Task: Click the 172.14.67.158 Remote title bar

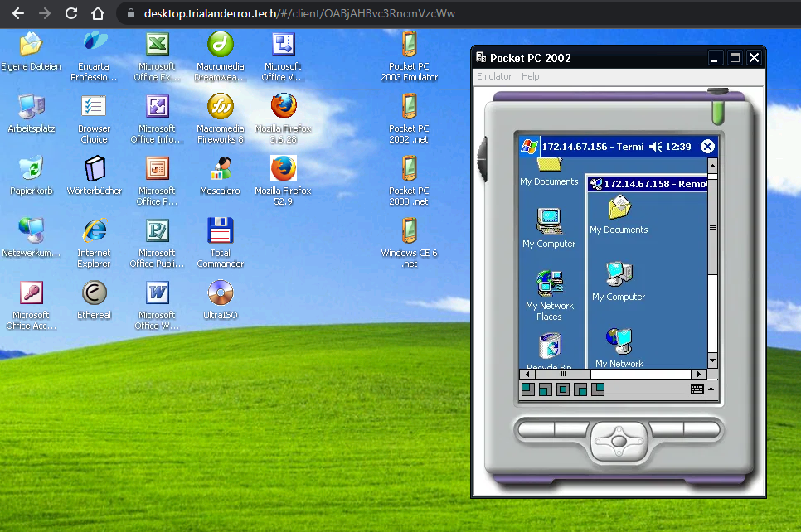Action: click(648, 184)
